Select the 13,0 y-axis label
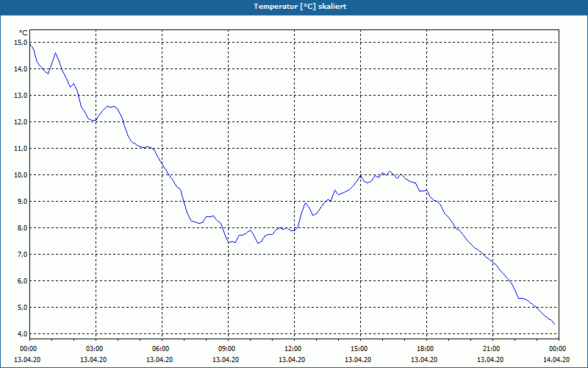 pos(21,96)
